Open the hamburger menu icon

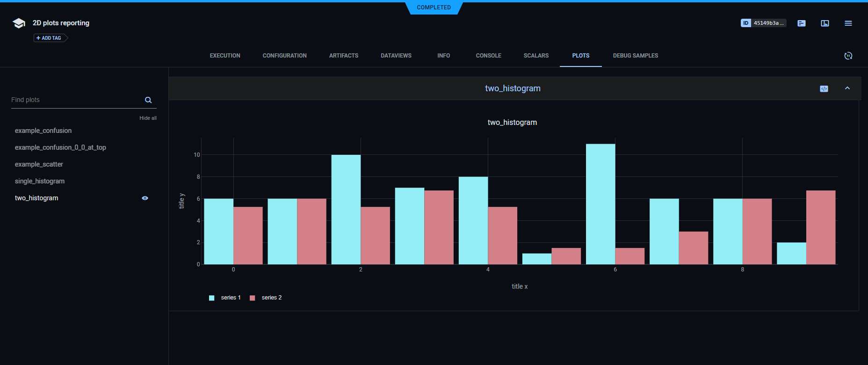coord(848,23)
